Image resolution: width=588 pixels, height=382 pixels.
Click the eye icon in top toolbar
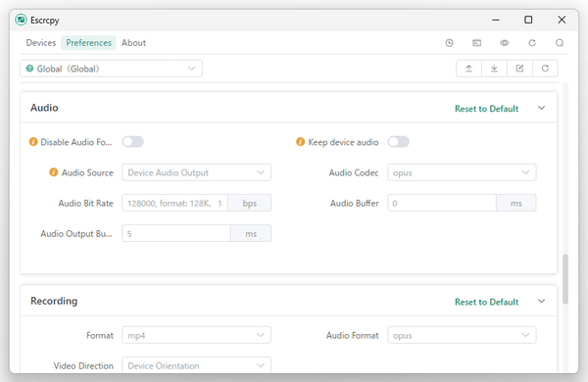click(x=505, y=43)
